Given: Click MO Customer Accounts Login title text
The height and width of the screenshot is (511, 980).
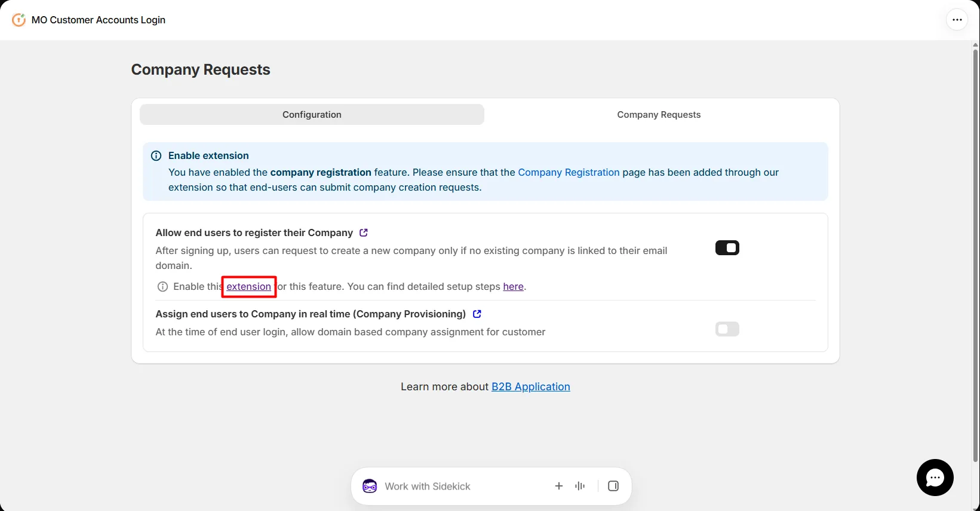Looking at the screenshot, I should click(x=99, y=20).
